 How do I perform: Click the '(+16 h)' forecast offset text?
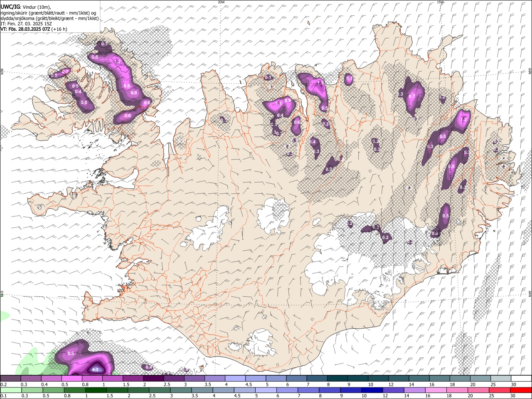pos(60,29)
